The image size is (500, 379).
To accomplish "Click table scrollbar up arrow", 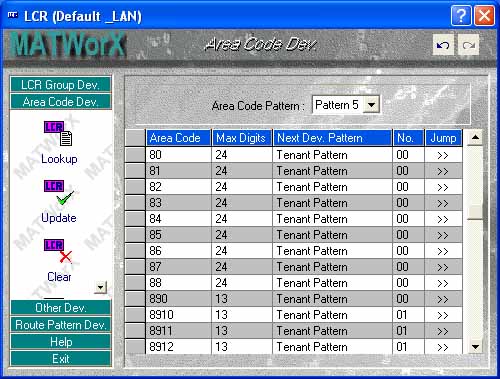I will 475,137.
